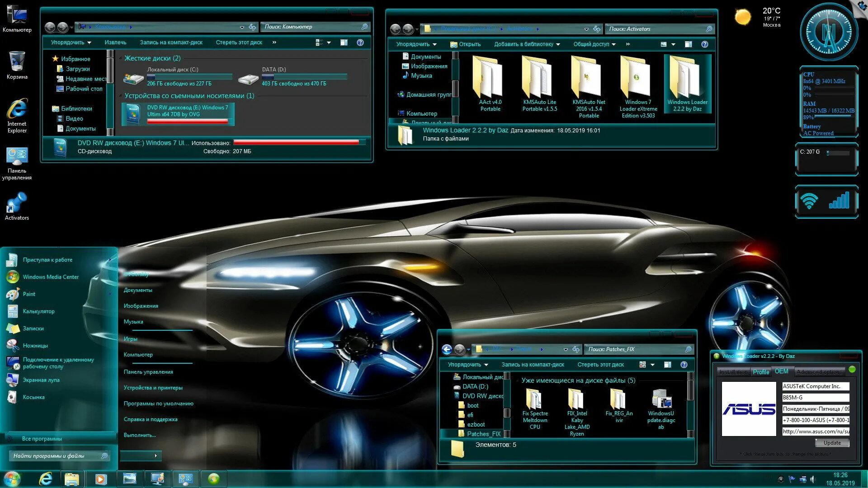
Task: Open the Добавить в библиотеку dropdown
Action: [527, 44]
